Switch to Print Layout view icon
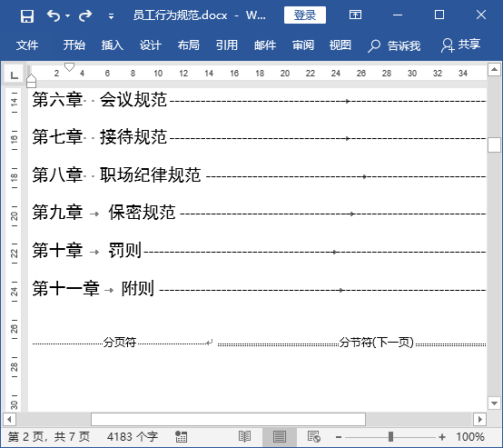503x448 pixels. 280,437
